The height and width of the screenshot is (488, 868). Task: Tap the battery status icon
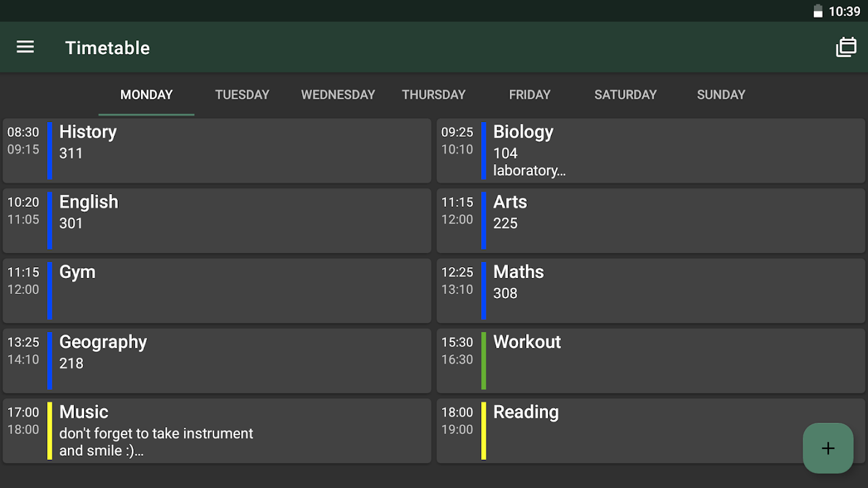[x=818, y=11]
